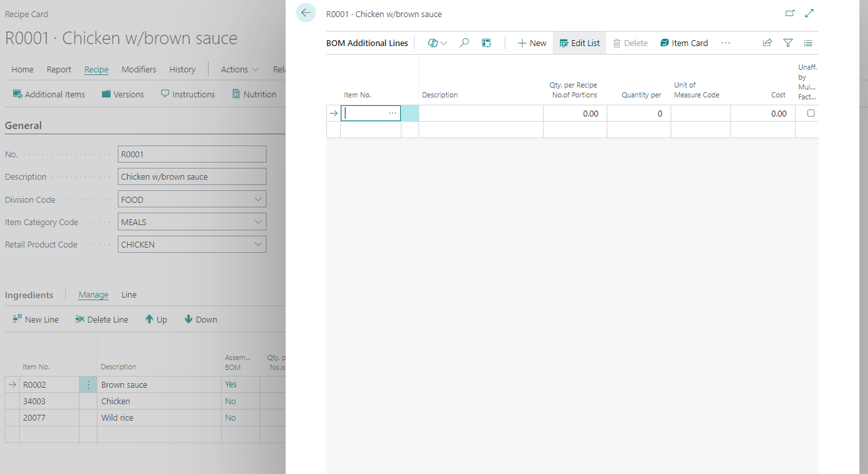Screen dimensions: 868x474
Task: Open page in new window icon
Action: point(790,13)
